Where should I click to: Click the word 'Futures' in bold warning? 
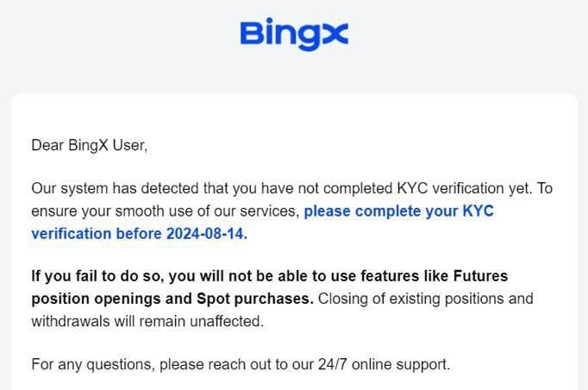(480, 276)
